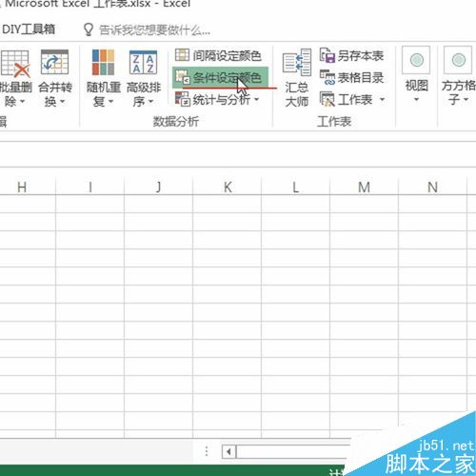Select 条件设定颜色 conditional color option
Image resolution: width=476 pixels, height=476 pixels.
[220, 77]
